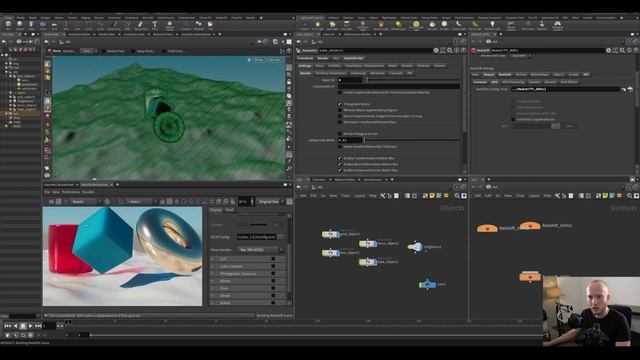Click play reverse button in playbar
Screen dimensions: 640x360
[16, 326]
